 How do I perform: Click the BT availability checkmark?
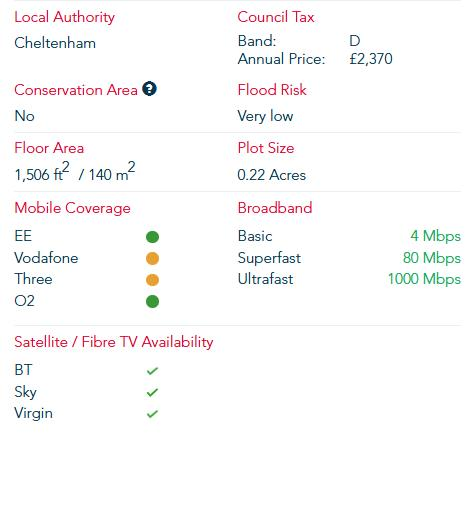coord(152,371)
